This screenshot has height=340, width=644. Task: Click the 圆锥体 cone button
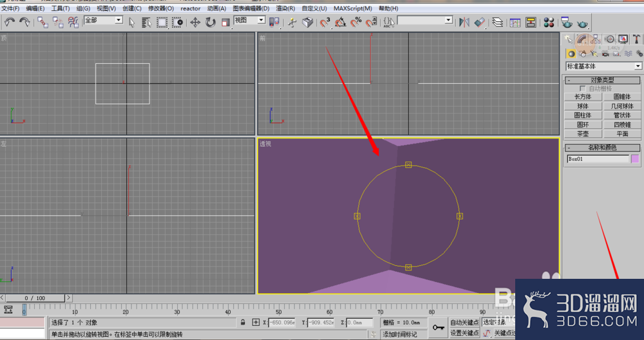click(622, 97)
